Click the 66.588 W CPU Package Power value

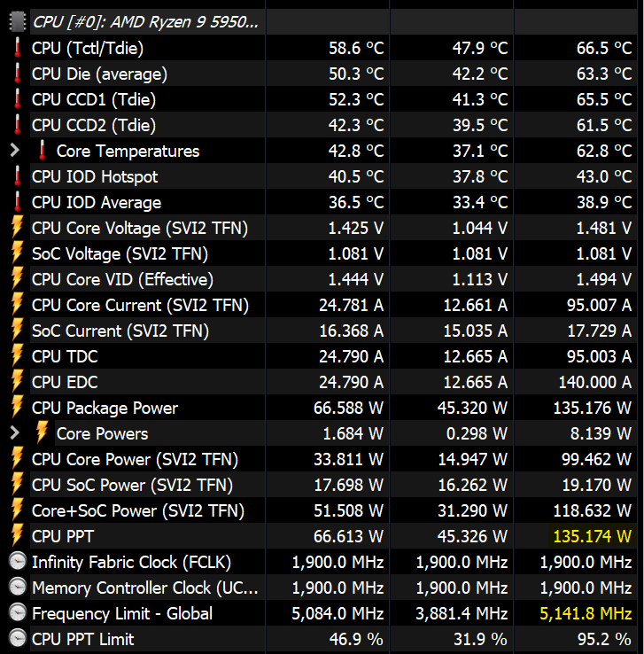point(351,408)
